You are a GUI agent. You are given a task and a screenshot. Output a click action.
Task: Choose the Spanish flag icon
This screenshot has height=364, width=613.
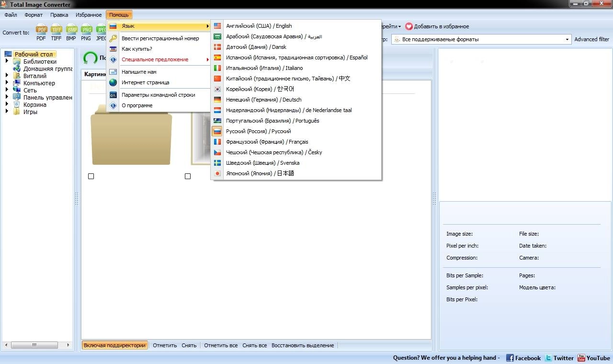217,57
